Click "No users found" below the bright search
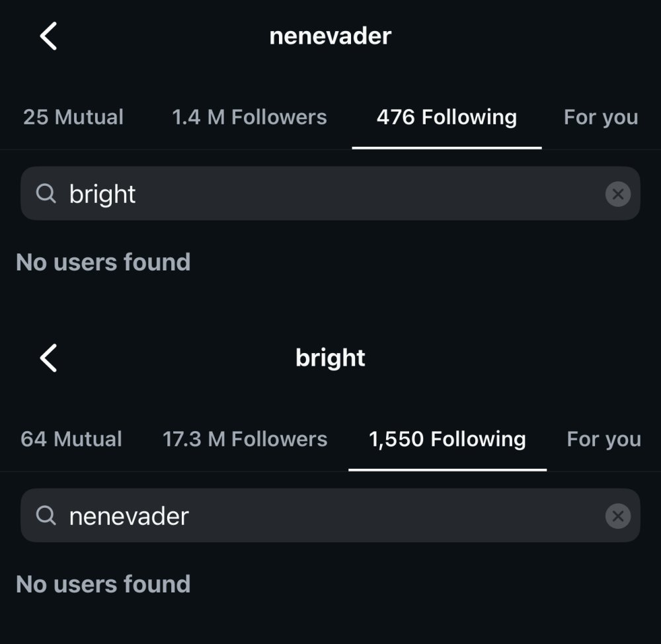 coord(103,262)
